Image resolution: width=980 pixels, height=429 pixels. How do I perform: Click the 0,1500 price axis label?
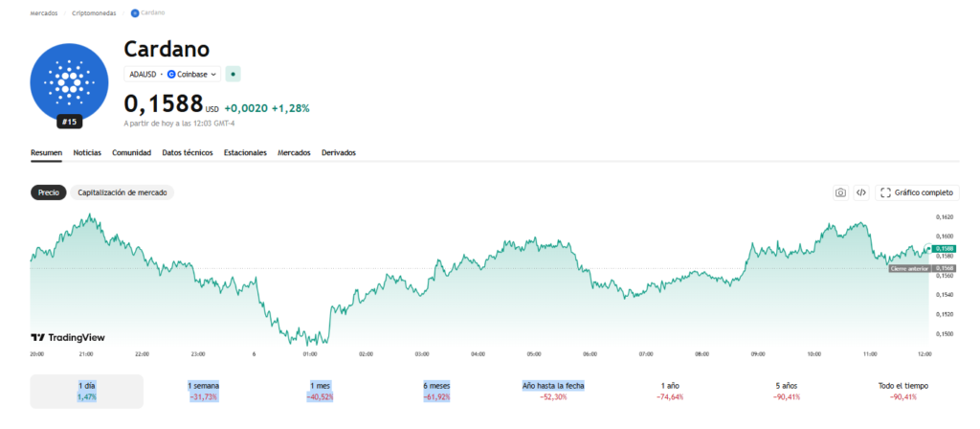(944, 334)
